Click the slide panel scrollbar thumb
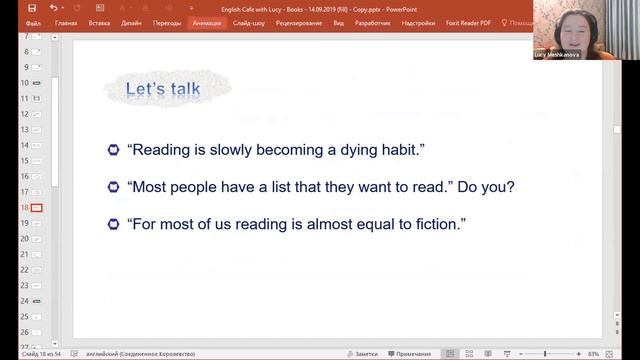 55,131
